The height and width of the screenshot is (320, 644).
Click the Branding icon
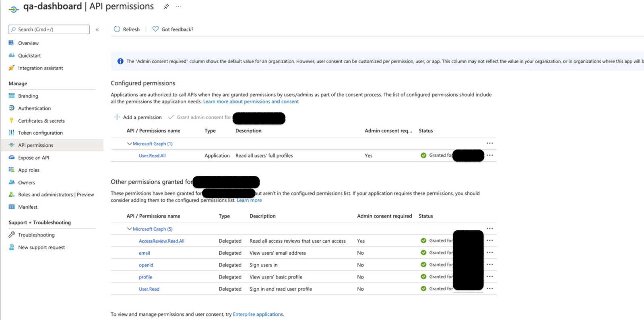coord(11,96)
